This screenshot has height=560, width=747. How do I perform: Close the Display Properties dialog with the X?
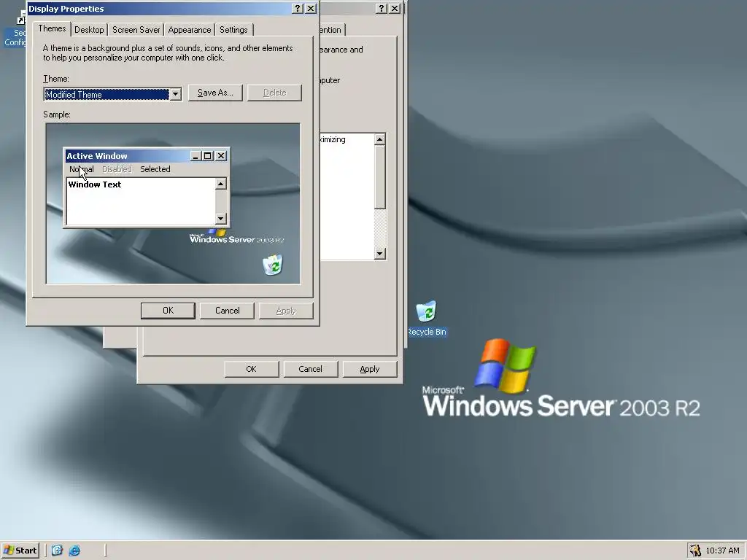[x=311, y=9]
